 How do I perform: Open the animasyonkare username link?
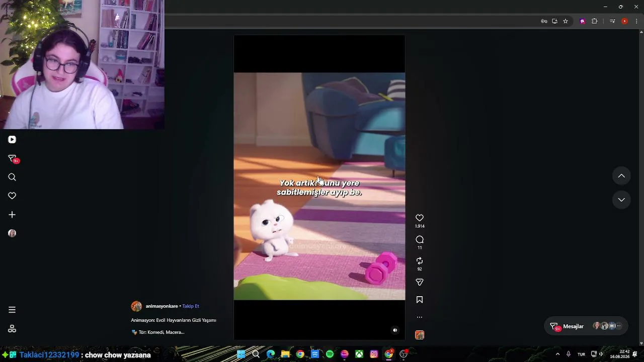(x=162, y=306)
